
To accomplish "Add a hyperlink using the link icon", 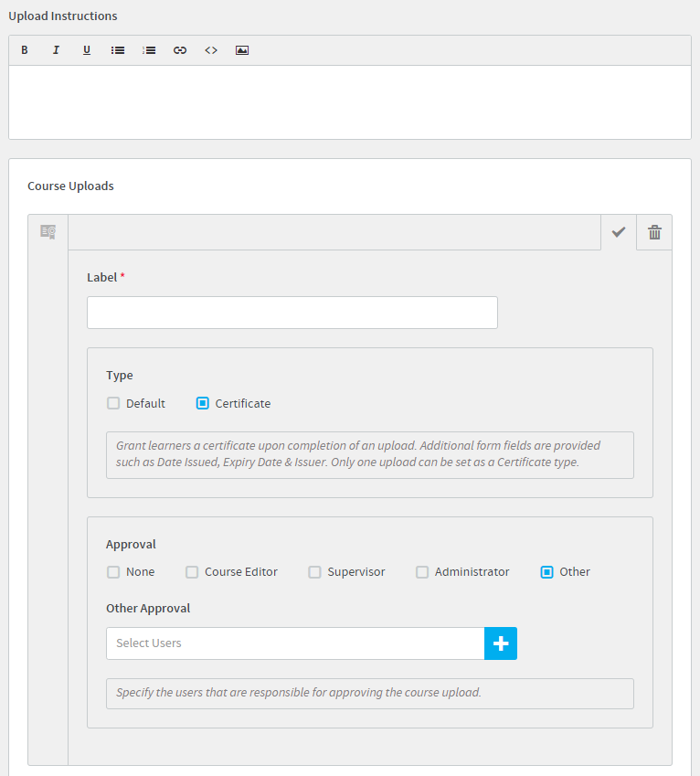I will tap(180, 50).
